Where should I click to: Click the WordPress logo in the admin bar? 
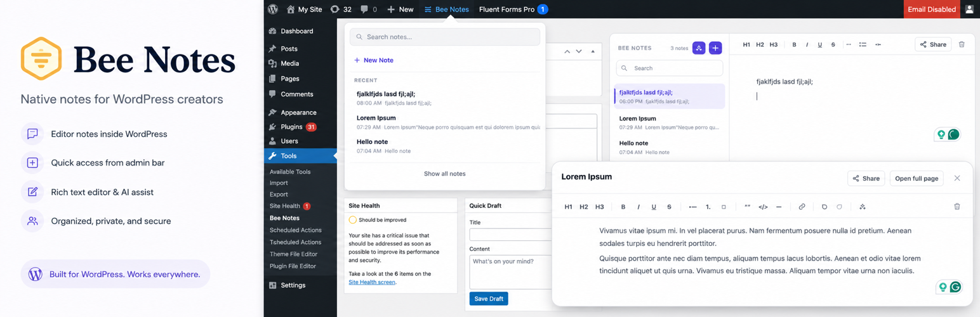[273, 10]
